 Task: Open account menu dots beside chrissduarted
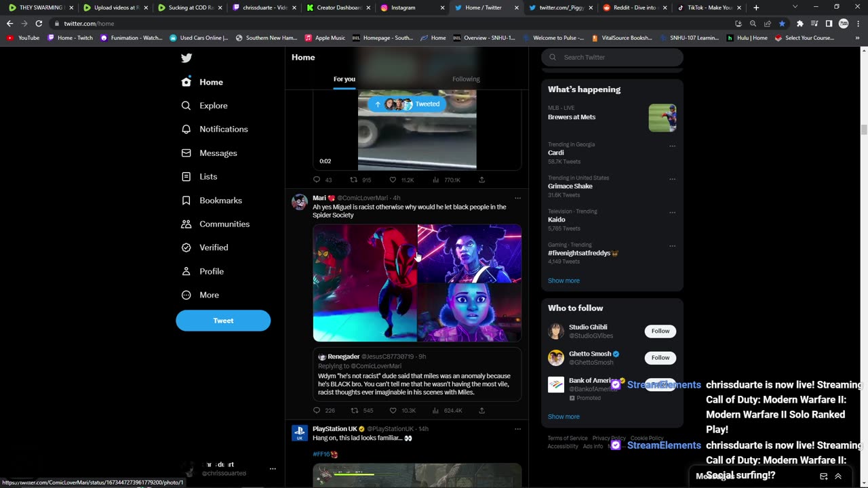point(273,469)
